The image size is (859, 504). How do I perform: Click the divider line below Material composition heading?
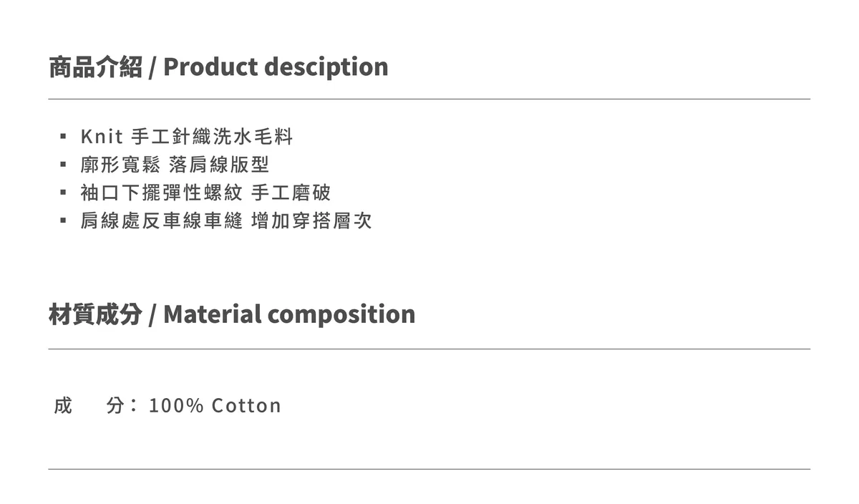click(429, 349)
